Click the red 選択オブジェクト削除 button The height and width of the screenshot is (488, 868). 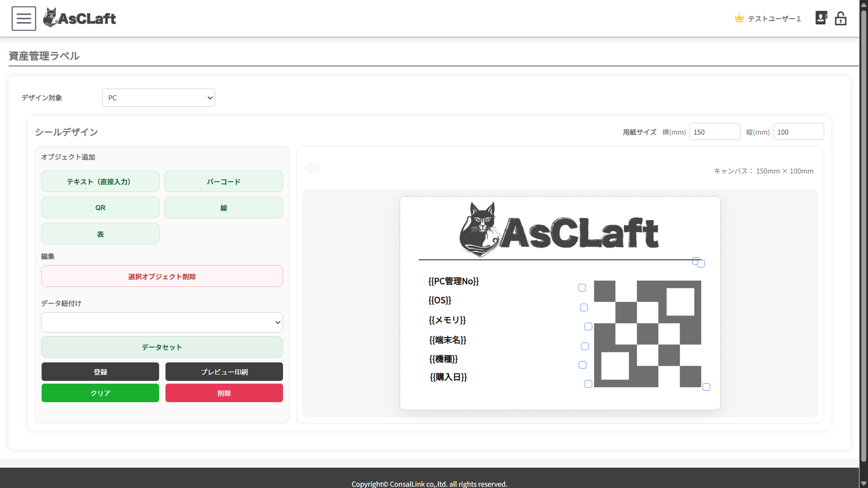[162, 277]
